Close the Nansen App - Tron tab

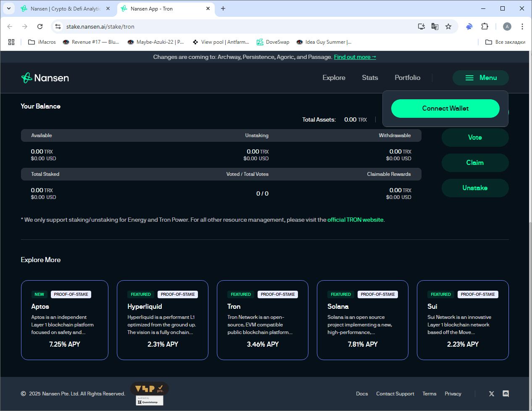[x=208, y=9]
